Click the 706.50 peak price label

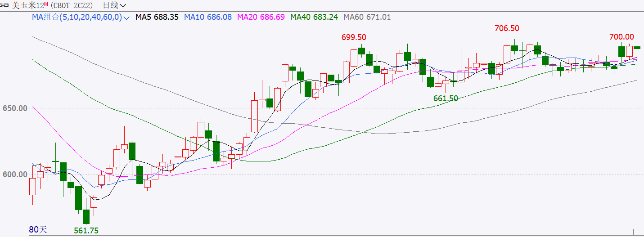click(507, 28)
